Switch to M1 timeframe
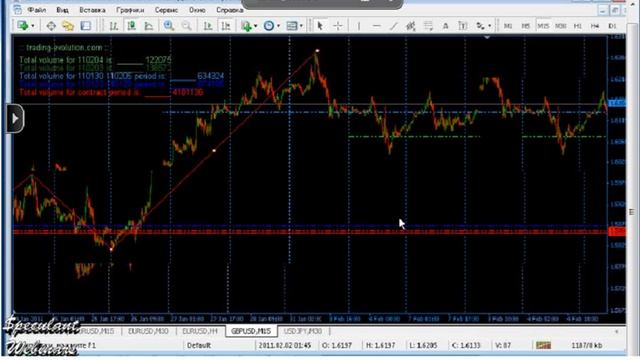This screenshot has width=640, height=360. tap(508, 26)
